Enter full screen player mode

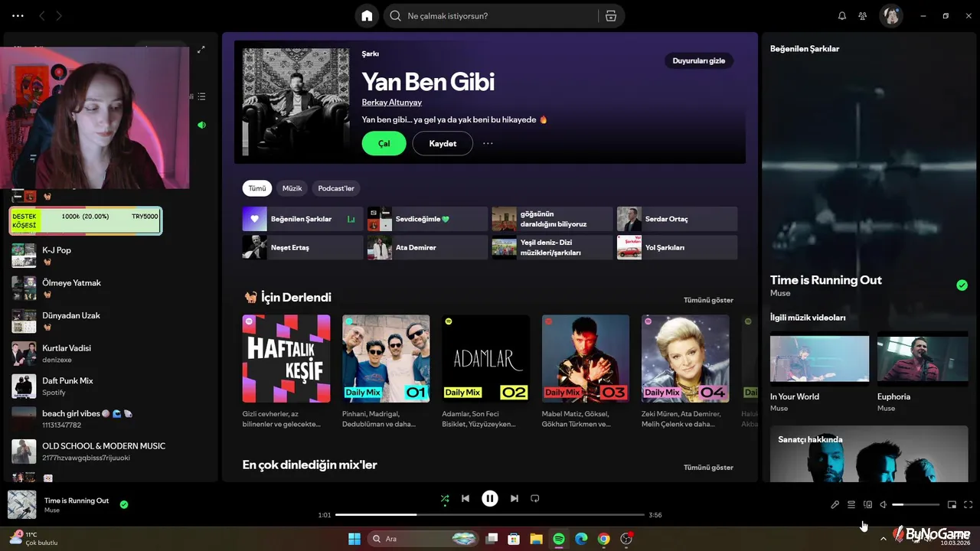coord(969,505)
